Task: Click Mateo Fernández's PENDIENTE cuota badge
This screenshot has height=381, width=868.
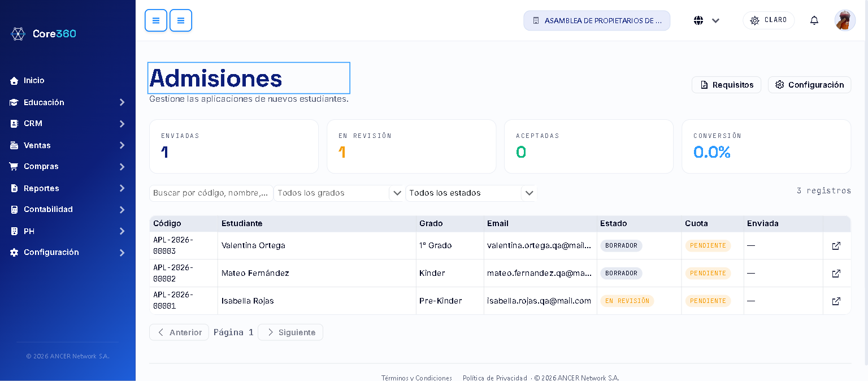Action: tap(708, 273)
